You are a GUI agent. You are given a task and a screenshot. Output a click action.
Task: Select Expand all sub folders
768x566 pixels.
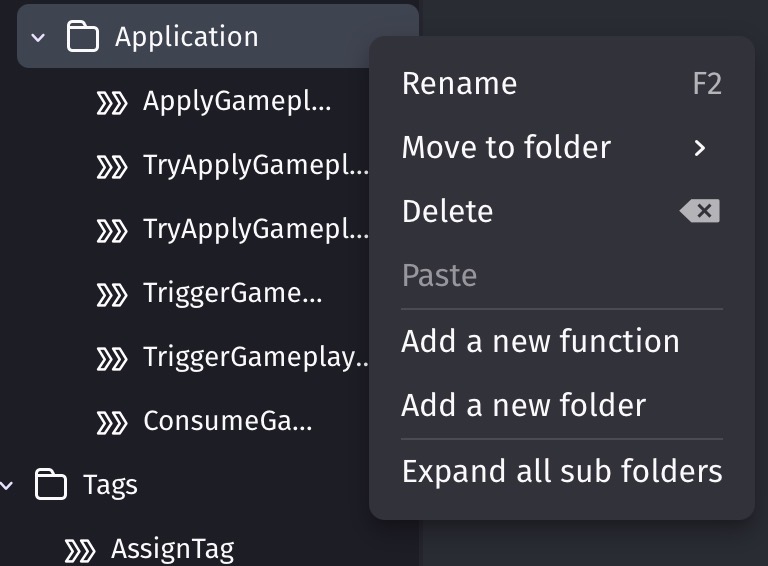pyautogui.click(x=562, y=471)
